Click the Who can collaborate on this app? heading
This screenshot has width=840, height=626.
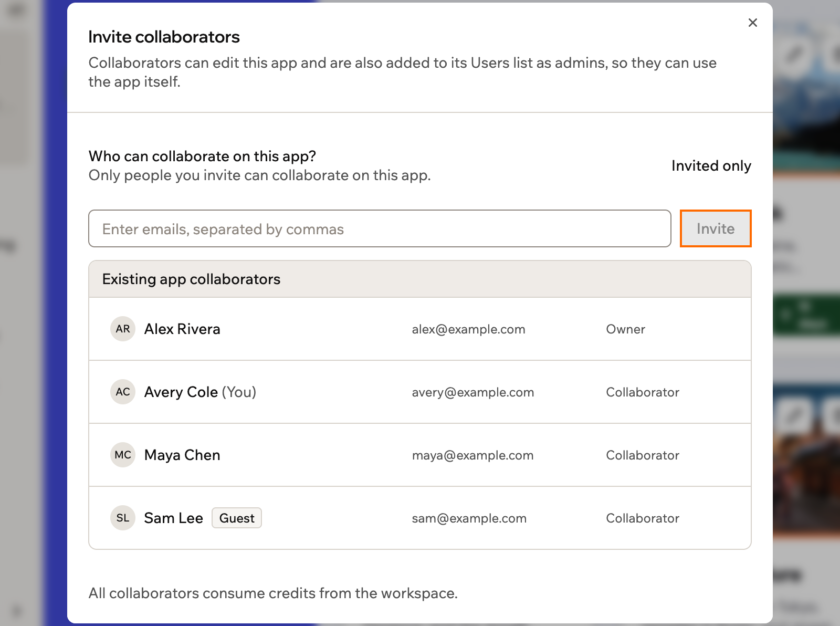[x=202, y=156]
